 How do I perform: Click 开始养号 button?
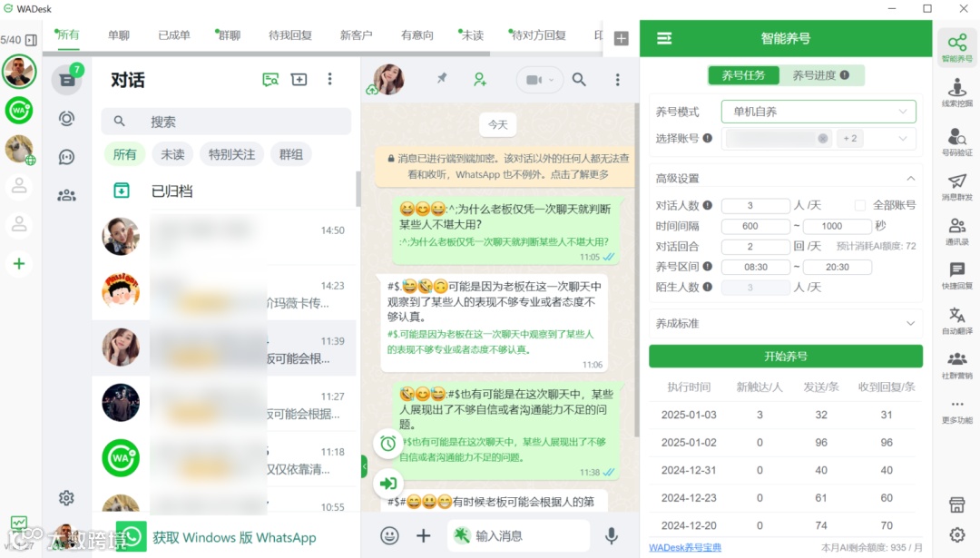tap(786, 357)
